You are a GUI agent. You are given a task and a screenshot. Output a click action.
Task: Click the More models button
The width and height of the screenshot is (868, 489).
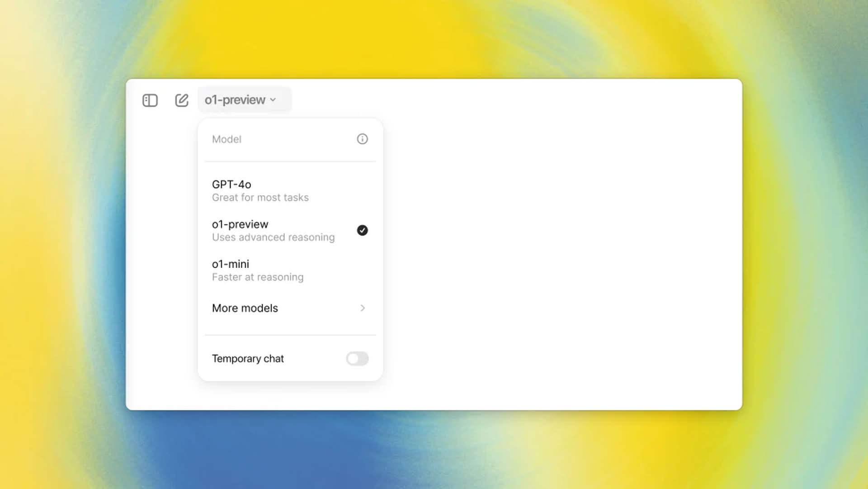tap(290, 307)
